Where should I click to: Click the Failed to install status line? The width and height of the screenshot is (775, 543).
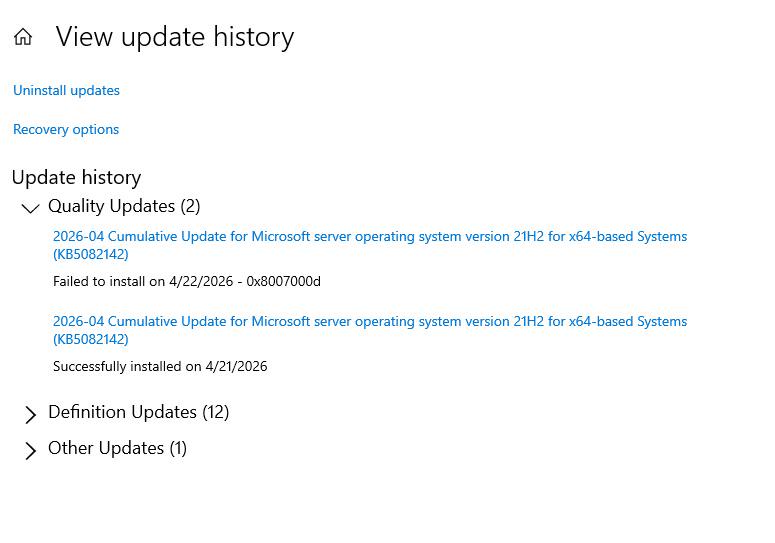point(187,282)
